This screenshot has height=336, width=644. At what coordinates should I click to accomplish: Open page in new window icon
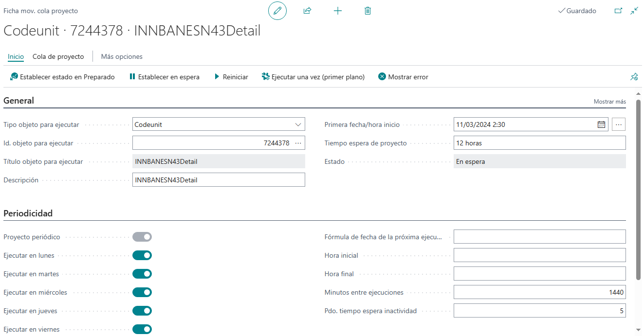pos(618,11)
